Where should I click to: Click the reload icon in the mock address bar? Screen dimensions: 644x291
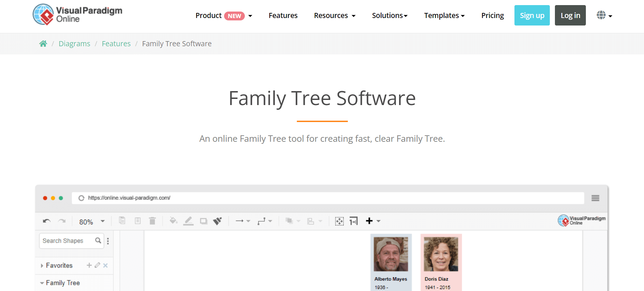[81, 198]
